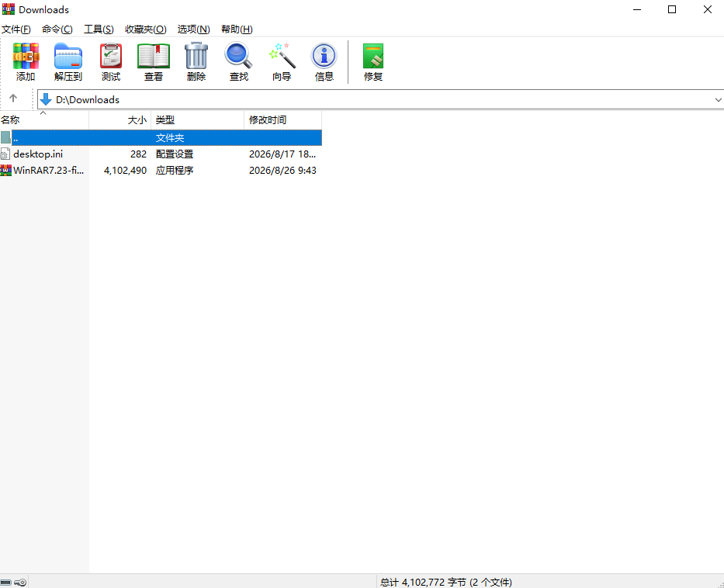Click the size value 4,102,490
724x588 pixels.
125,171
